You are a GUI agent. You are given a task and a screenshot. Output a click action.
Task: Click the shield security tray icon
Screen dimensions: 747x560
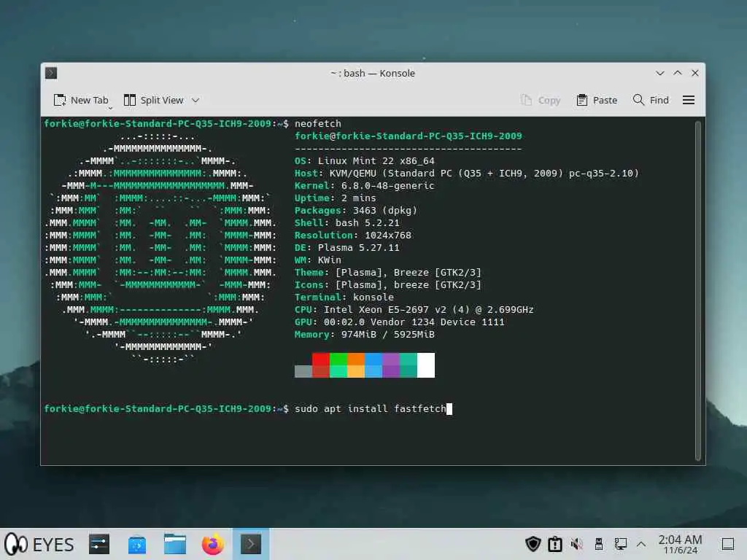click(x=533, y=544)
